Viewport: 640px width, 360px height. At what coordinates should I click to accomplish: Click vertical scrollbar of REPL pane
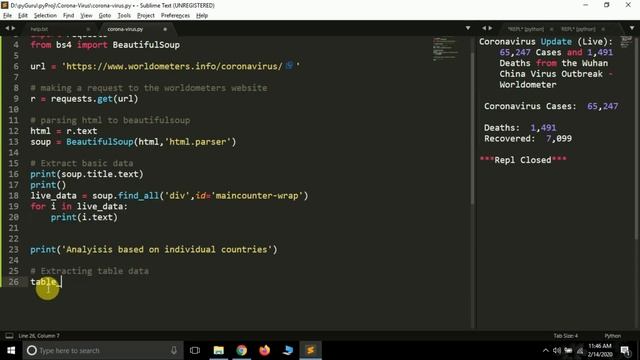[636, 139]
